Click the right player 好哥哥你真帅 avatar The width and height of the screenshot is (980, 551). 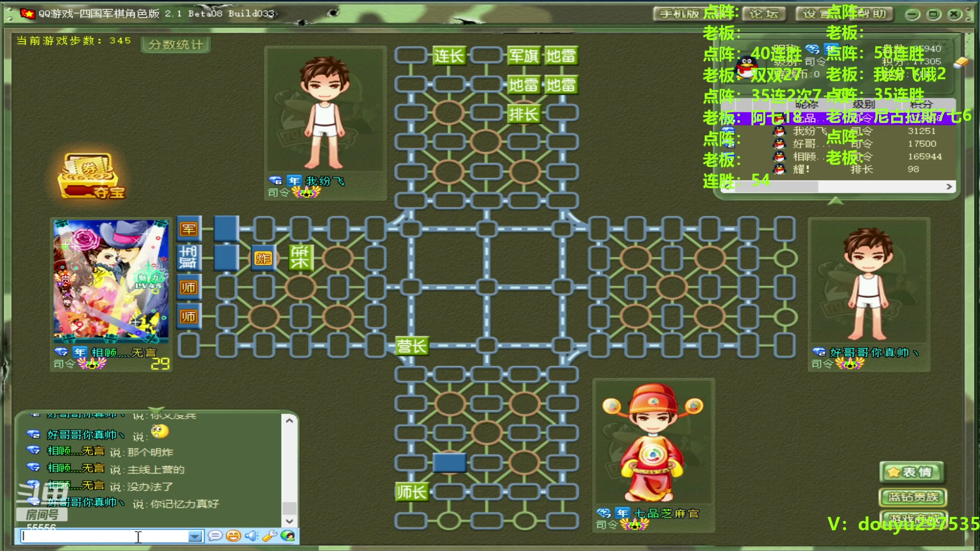click(x=869, y=284)
